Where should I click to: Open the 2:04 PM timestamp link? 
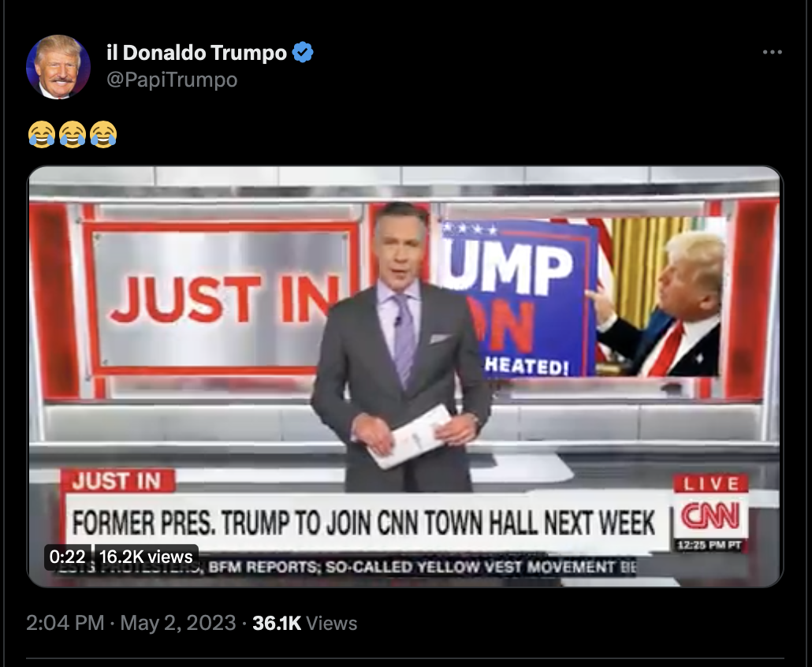click(65, 623)
